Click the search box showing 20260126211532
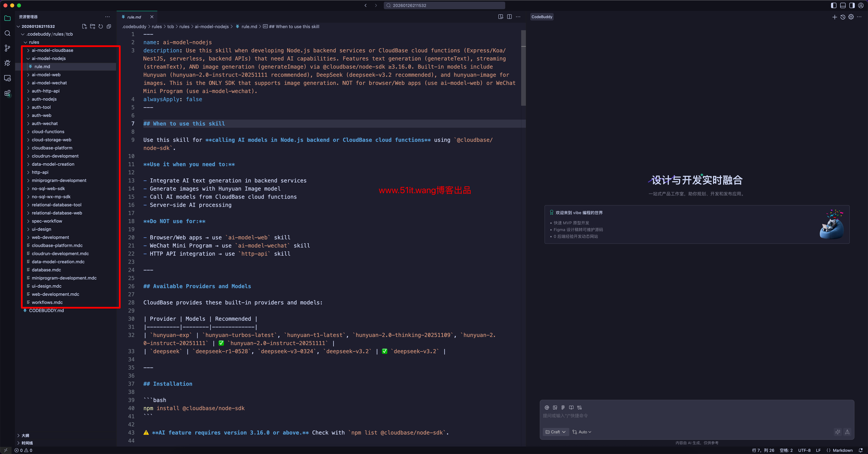The image size is (868, 454). 444,5
